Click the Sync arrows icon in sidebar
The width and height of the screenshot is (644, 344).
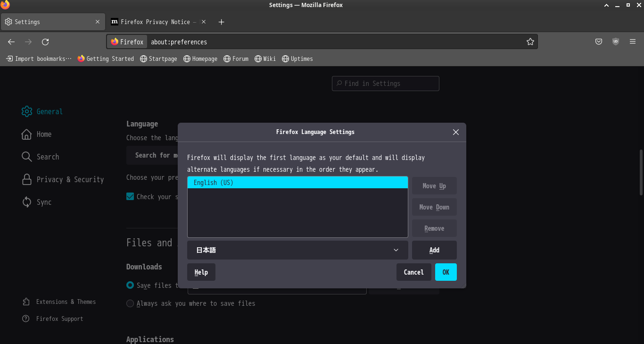27,202
